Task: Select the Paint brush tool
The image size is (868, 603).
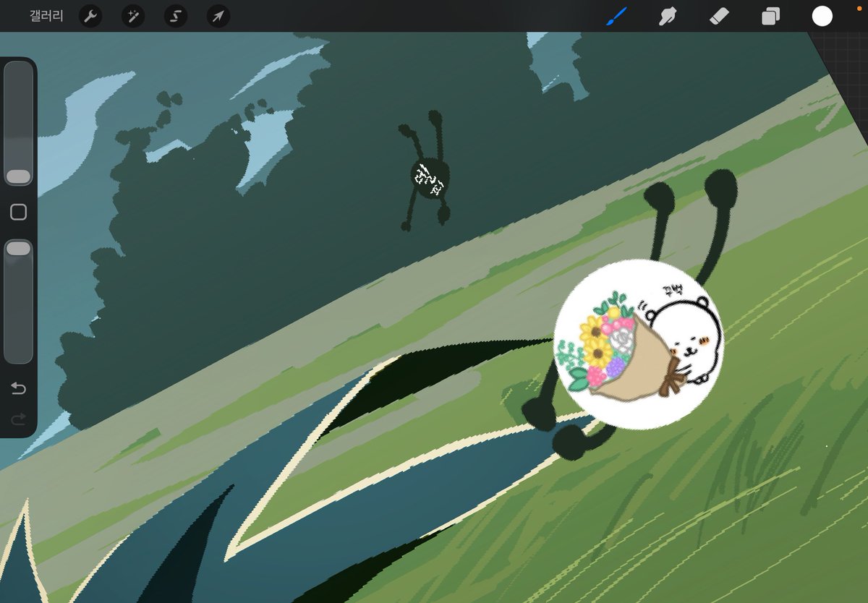Action: click(x=617, y=16)
